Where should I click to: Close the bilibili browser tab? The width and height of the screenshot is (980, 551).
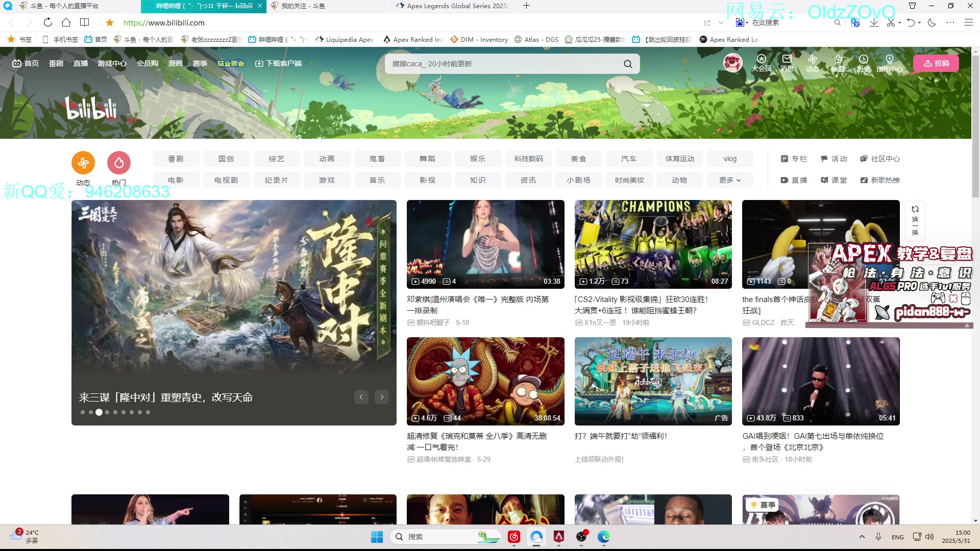259,6
